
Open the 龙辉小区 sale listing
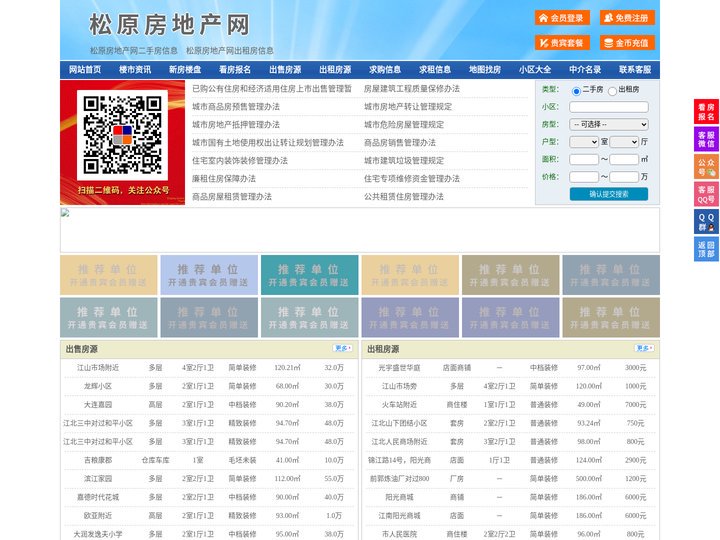(x=98, y=386)
